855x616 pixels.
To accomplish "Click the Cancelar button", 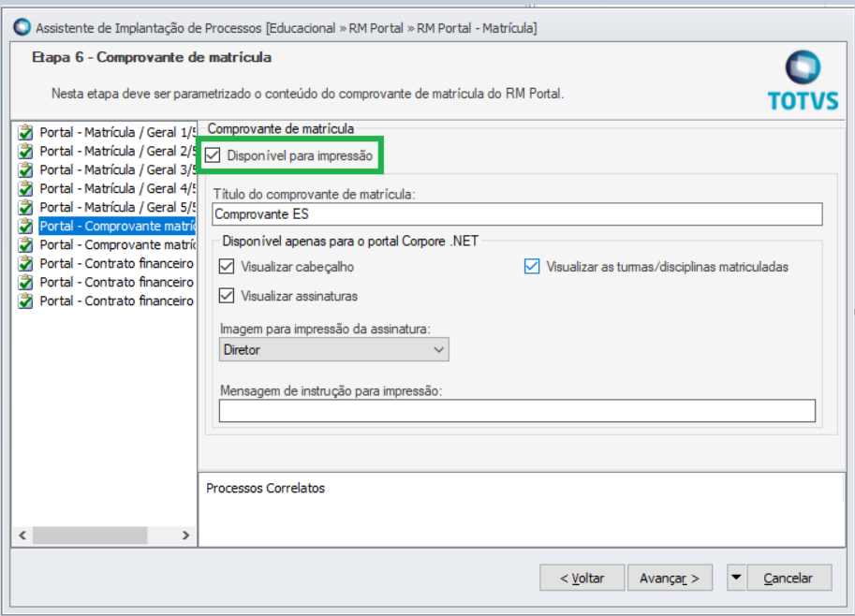I will tap(789, 578).
